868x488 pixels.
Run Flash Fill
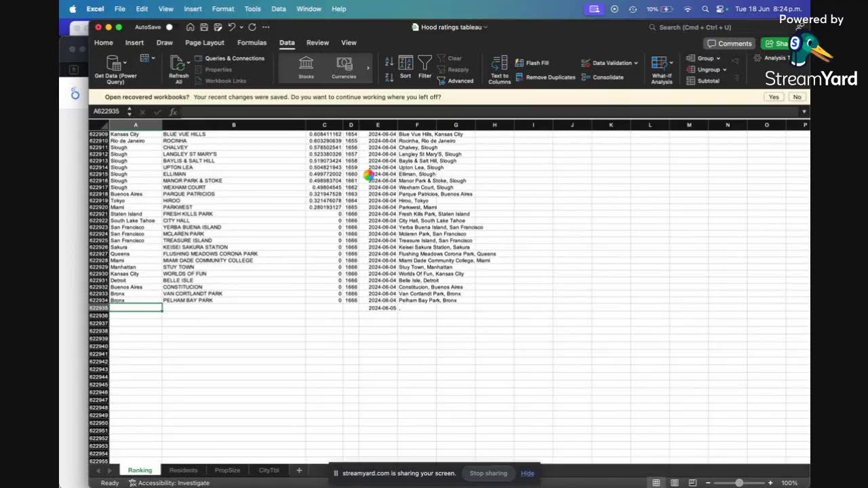coord(532,62)
